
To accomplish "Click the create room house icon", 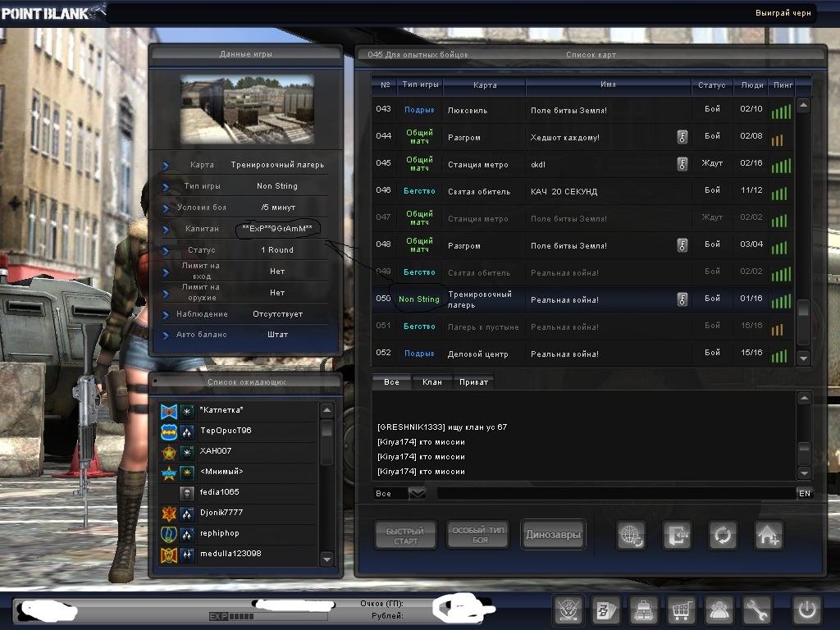I will pos(769,536).
